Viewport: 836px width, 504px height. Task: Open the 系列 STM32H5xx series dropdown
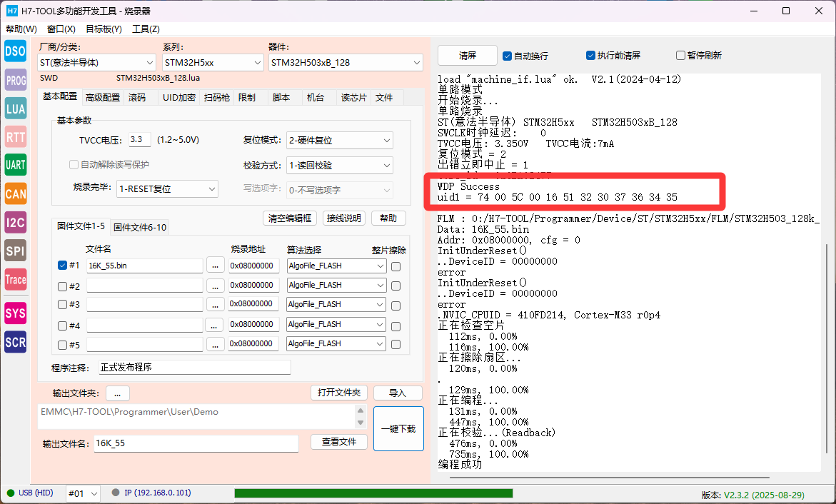(x=213, y=62)
